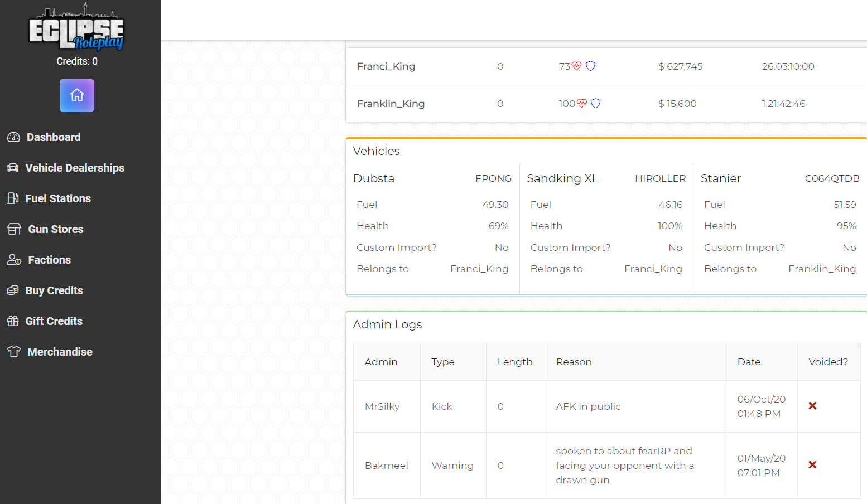867x504 pixels.
Task: Select the Stanier vehicle title
Action: [x=721, y=178]
